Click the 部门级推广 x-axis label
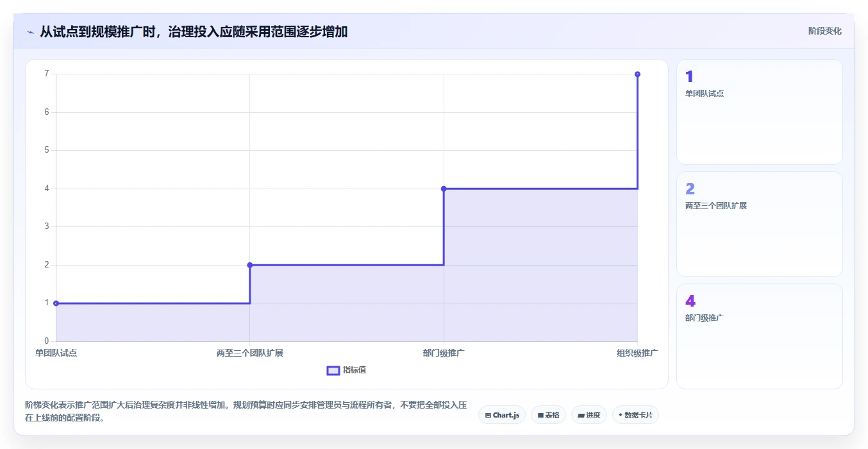 [x=444, y=353]
